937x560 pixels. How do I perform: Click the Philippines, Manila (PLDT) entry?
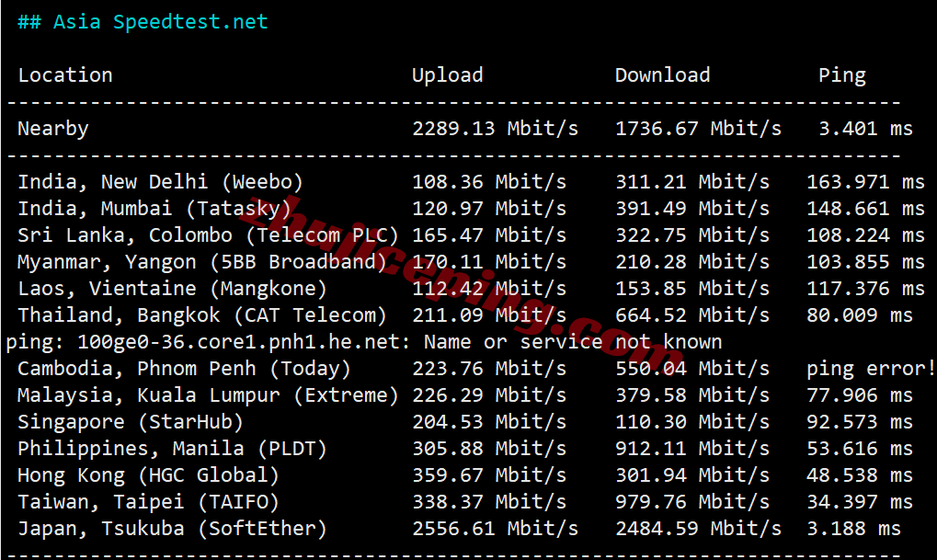[172, 449]
